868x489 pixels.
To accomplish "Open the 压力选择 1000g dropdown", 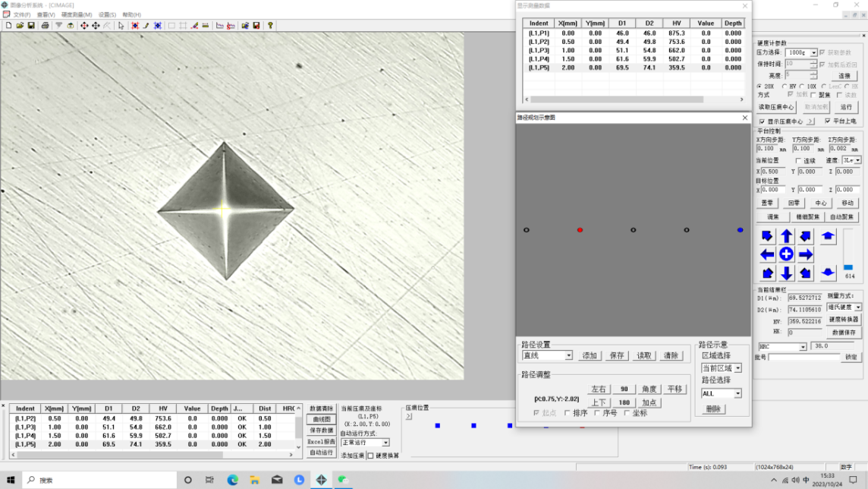I will [x=813, y=53].
